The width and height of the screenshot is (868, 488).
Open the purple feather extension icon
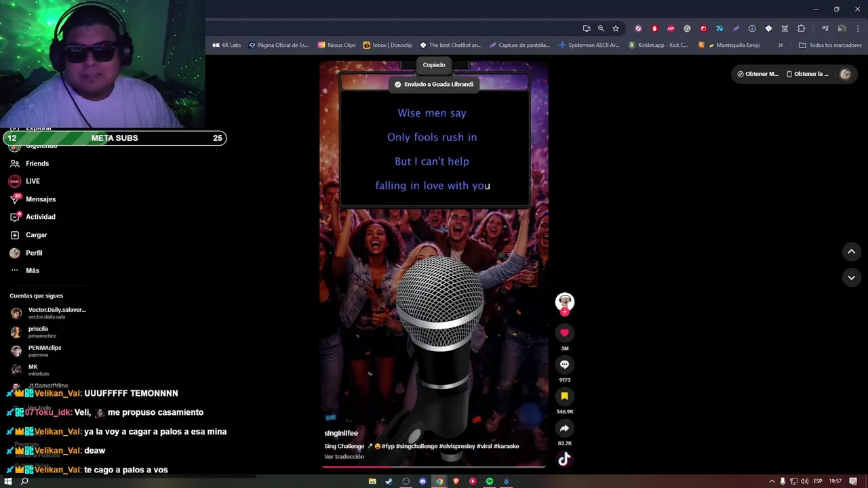736,28
